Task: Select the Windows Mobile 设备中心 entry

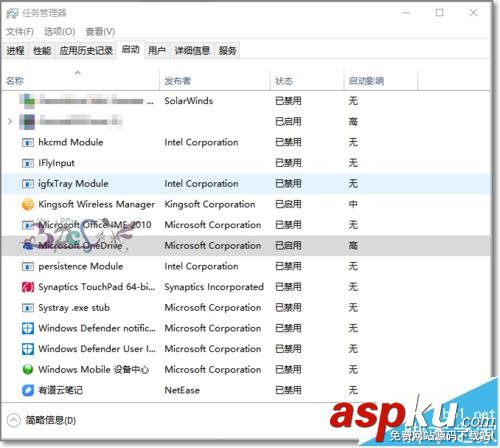Action: 246,370
